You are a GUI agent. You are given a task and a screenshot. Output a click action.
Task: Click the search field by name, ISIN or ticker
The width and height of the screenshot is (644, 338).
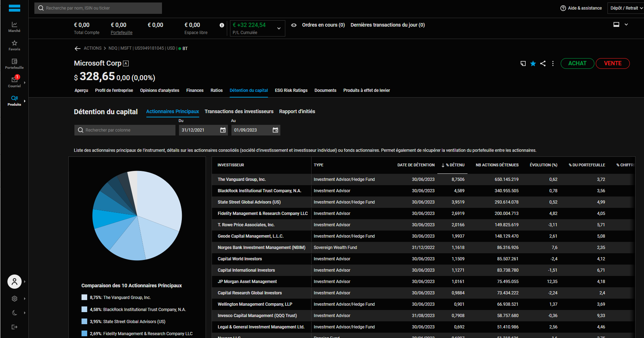click(98, 8)
